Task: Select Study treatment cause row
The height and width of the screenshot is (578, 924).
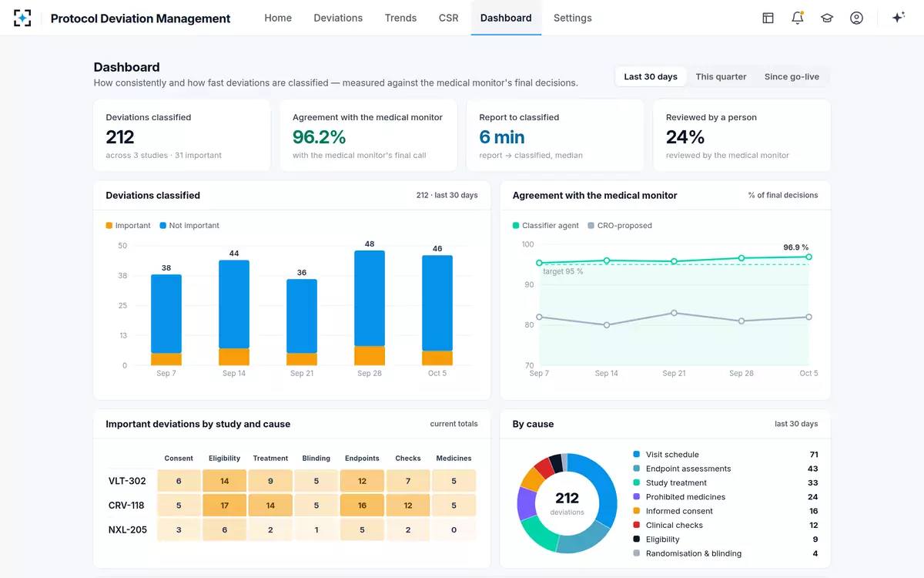Action: (x=725, y=482)
